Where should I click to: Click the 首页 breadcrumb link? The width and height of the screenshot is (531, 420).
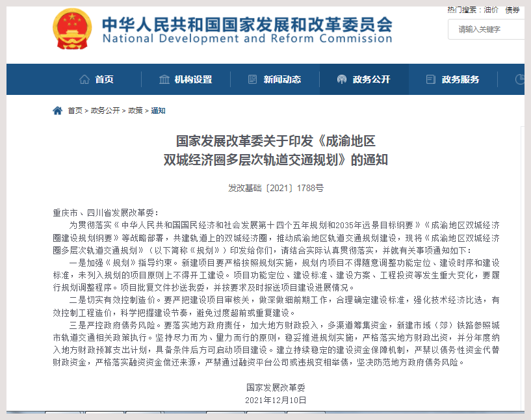coord(75,111)
